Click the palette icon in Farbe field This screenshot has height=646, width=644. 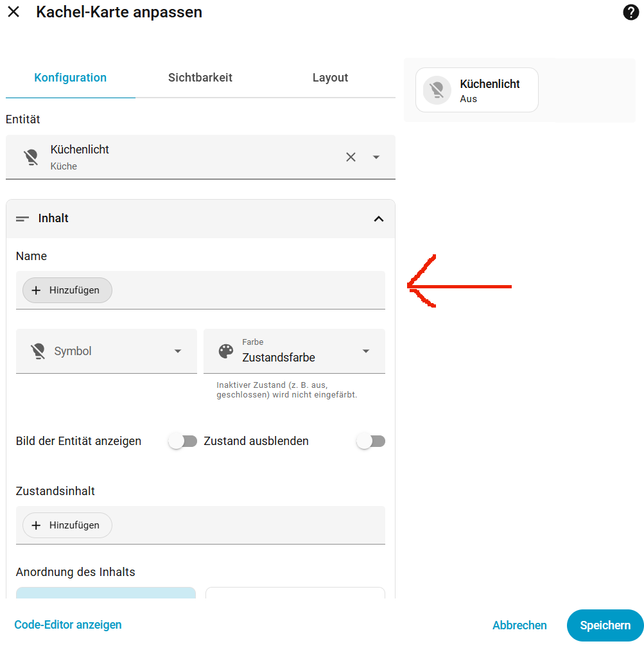click(x=226, y=351)
